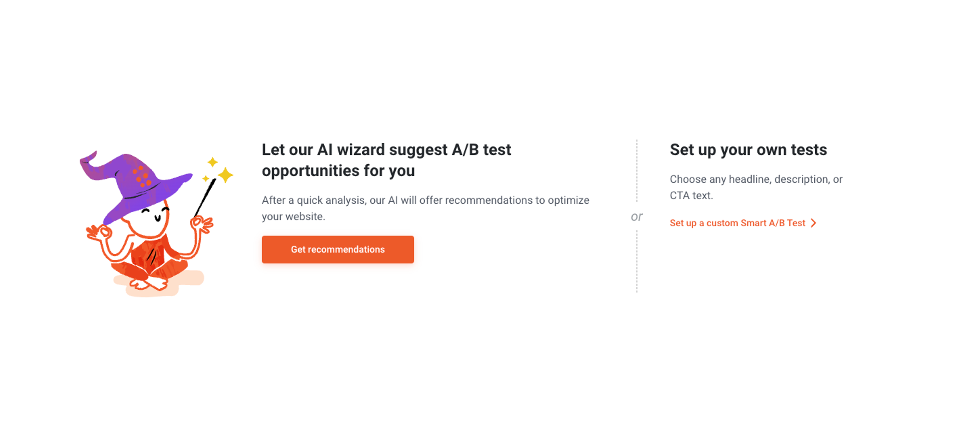The image size is (980, 442).
Task: Click the chevron arrow next to Smart A/B Test link
Action: tap(813, 223)
